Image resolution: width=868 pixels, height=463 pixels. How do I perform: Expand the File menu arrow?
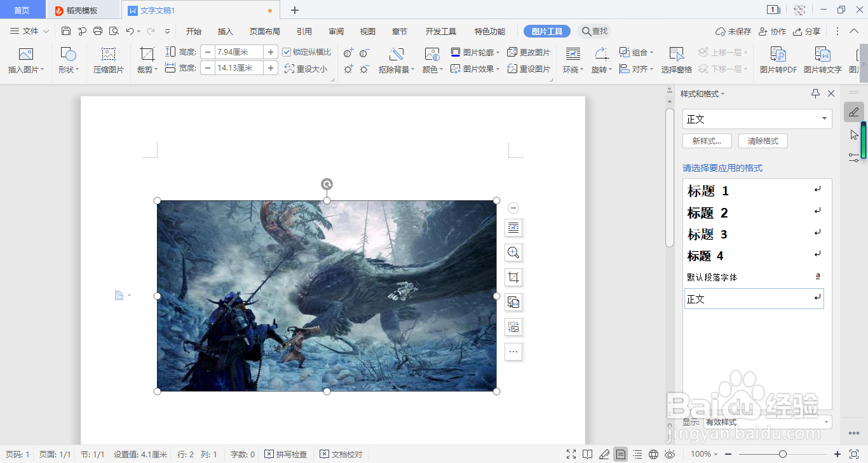[46, 31]
